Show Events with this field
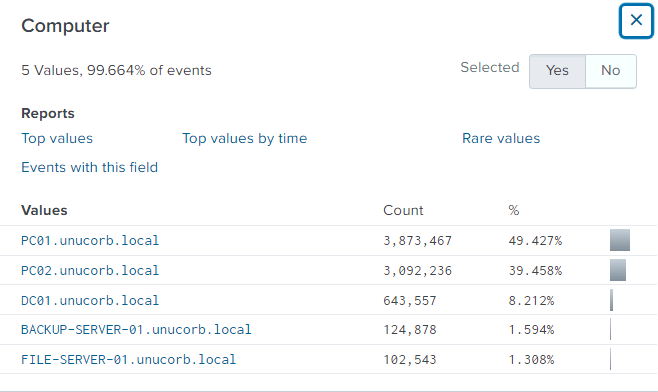This screenshot has width=658, height=392. [90, 167]
